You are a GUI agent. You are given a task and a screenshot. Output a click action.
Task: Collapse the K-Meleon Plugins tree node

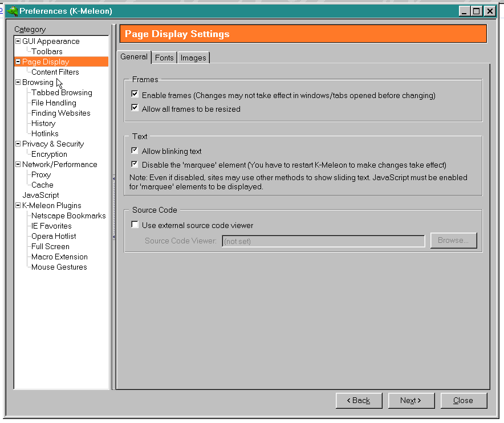[18, 206]
